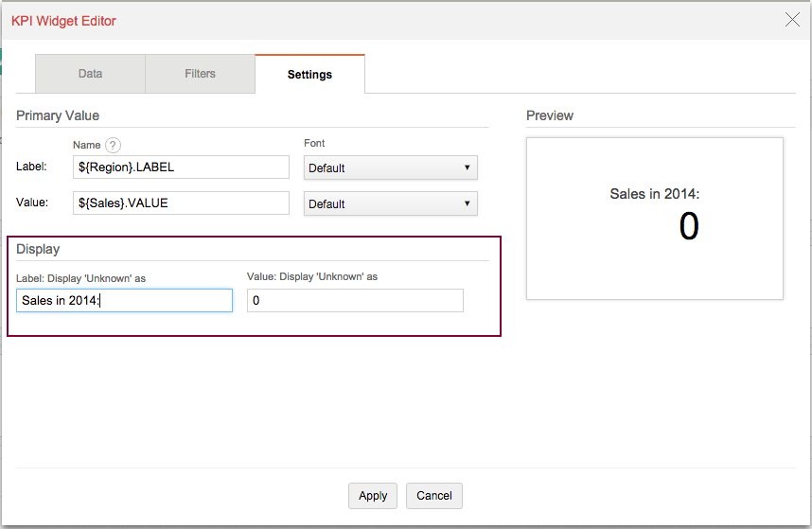Screen dimensions: 812x529
Task: Switch to the Data tab
Action: [90, 74]
